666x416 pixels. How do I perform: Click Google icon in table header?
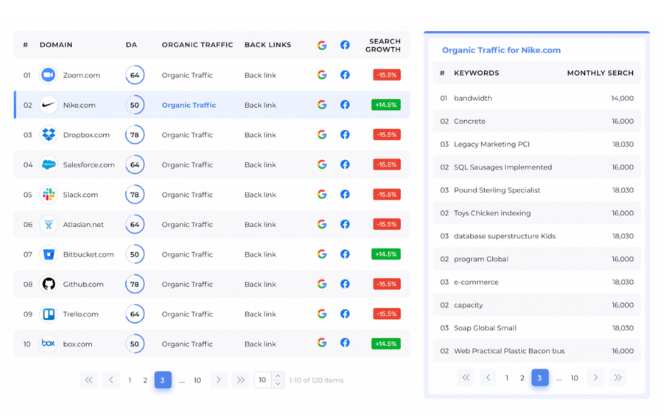[322, 45]
